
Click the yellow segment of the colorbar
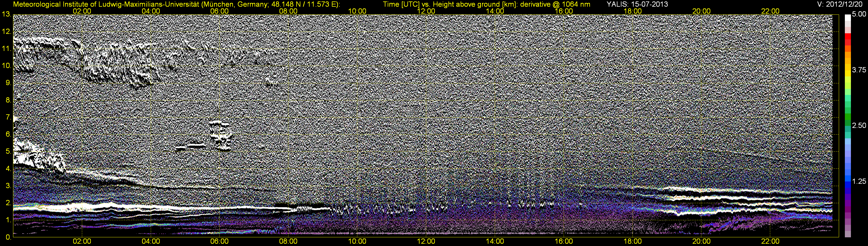(848, 74)
